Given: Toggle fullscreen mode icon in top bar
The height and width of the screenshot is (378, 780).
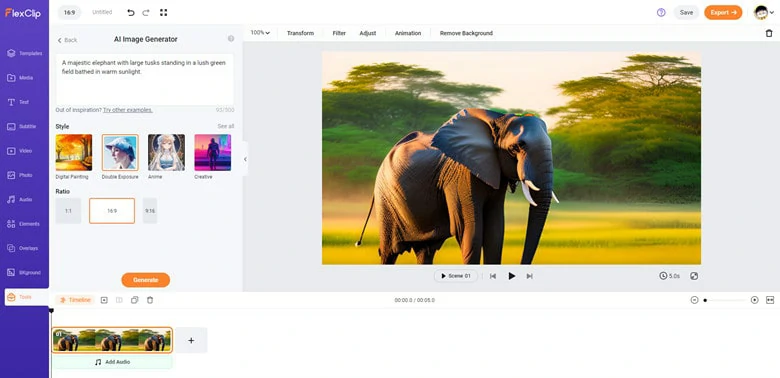Looking at the screenshot, I should [163, 12].
